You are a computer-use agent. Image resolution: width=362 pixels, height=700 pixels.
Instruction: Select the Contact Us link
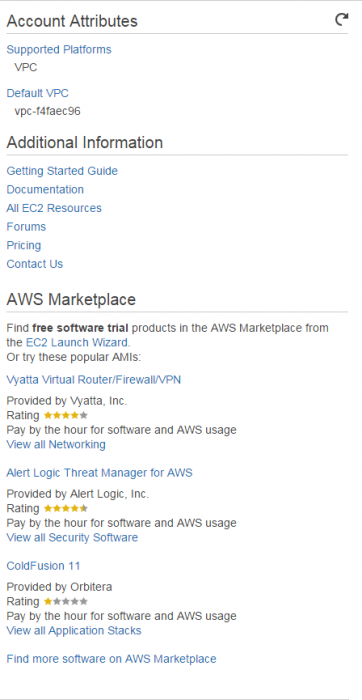click(x=35, y=264)
